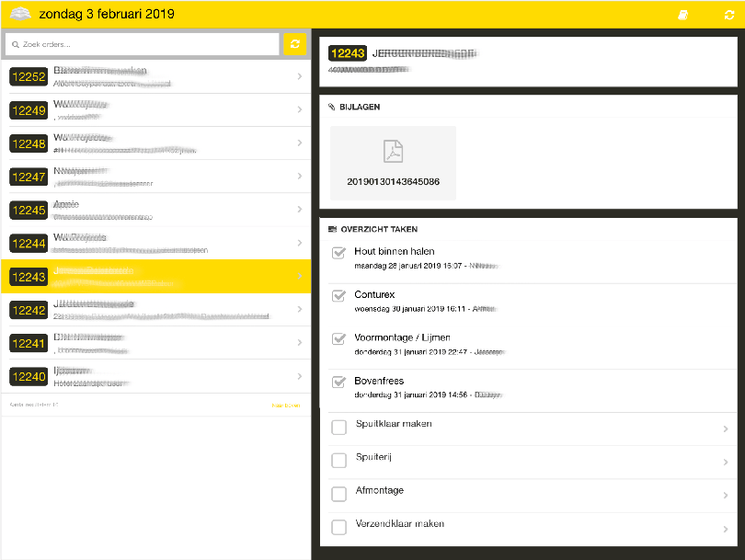
Task: Click the document icon in the top bar
Action: (682, 16)
